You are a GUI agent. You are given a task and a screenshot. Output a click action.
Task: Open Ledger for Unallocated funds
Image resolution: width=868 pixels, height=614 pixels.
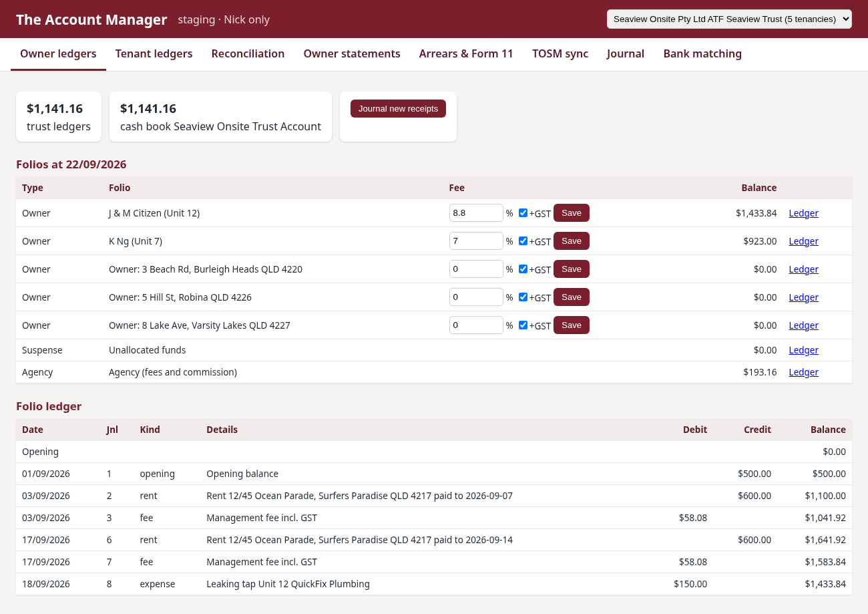(x=803, y=350)
